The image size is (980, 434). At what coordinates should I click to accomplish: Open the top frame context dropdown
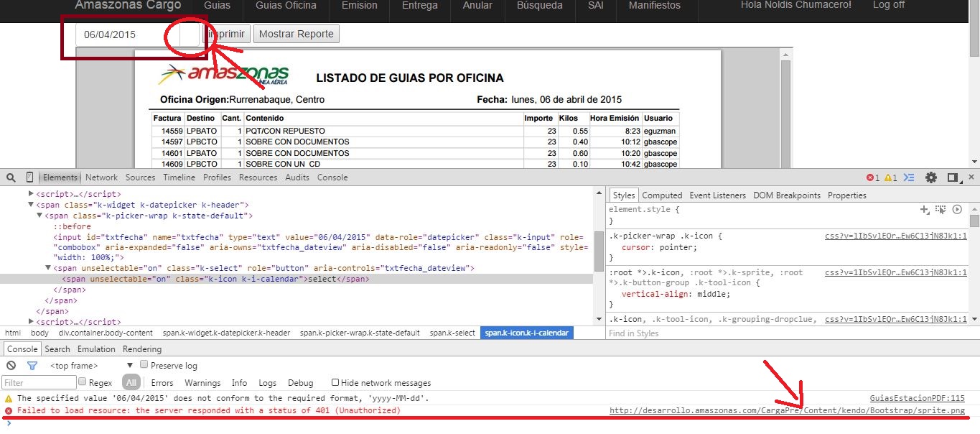click(x=92, y=366)
